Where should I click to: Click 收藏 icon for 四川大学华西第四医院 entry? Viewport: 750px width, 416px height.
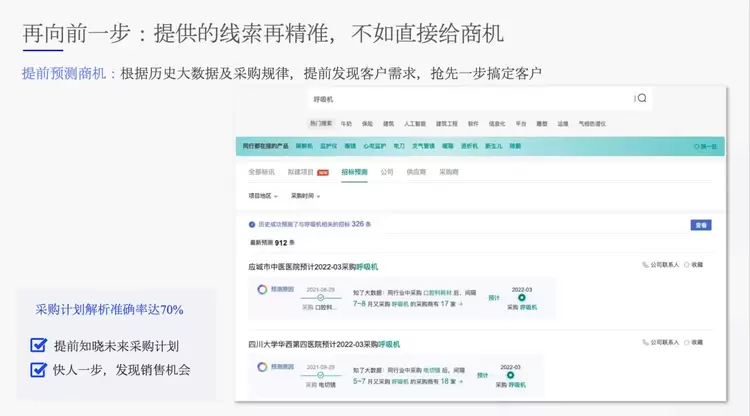point(688,344)
